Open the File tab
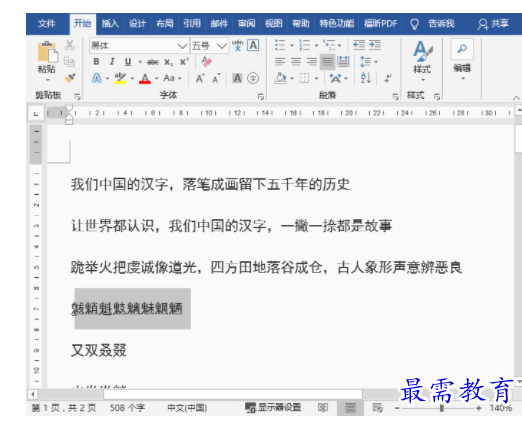522x422 pixels. pos(46,24)
